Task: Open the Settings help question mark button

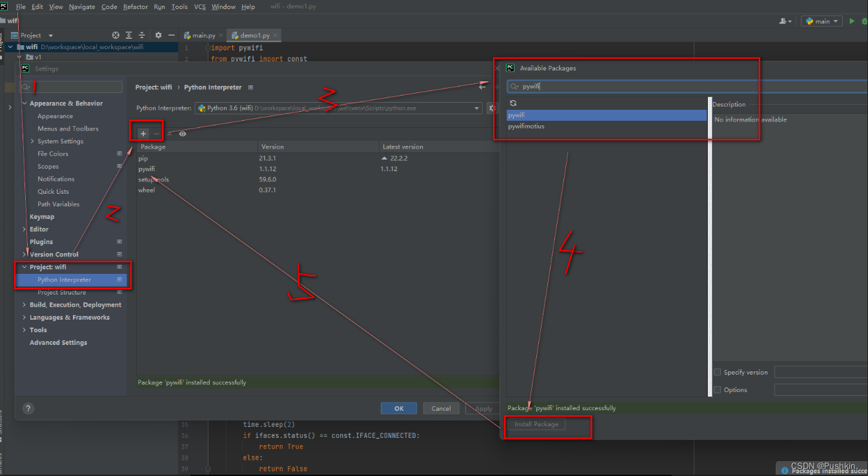Action: [28, 408]
